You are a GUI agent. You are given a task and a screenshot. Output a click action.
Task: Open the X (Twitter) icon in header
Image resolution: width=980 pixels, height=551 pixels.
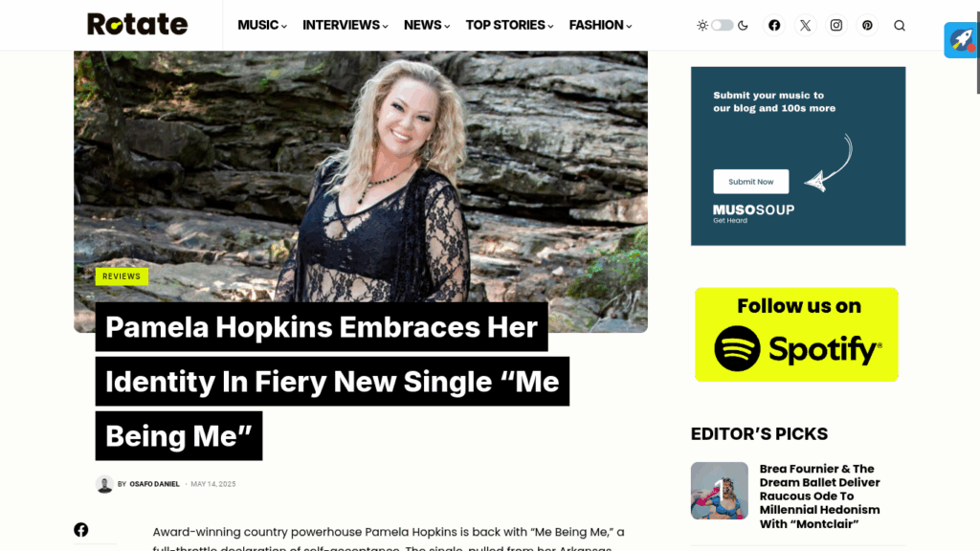pyautogui.click(x=805, y=26)
